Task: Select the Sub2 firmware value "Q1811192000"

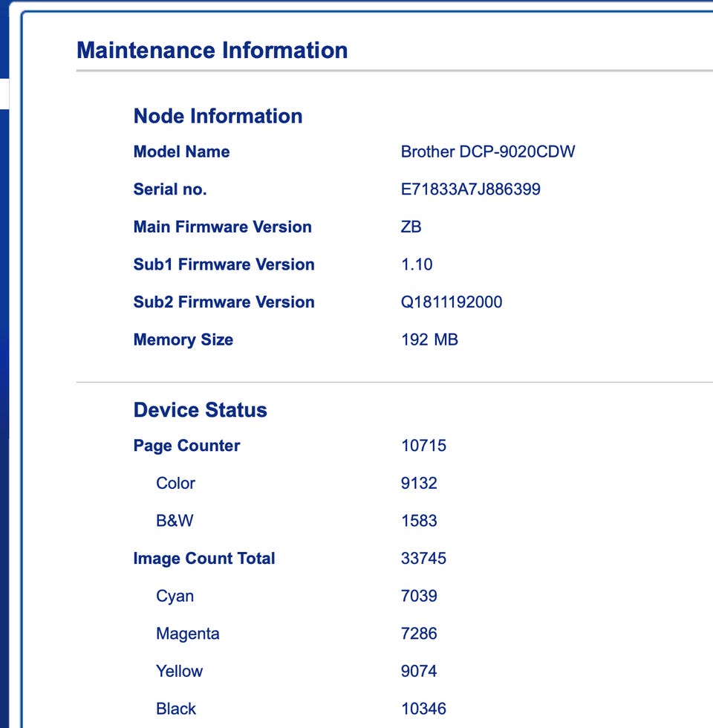Action: (452, 302)
